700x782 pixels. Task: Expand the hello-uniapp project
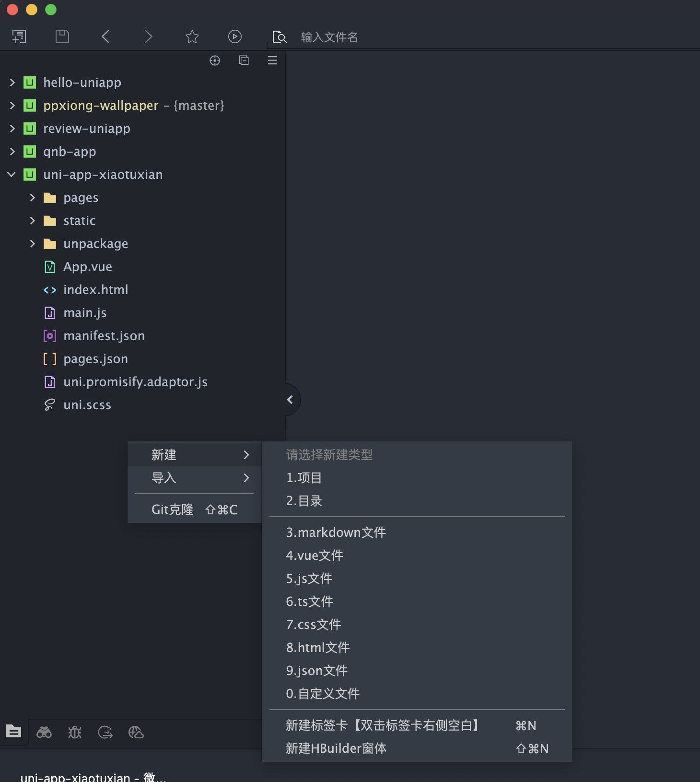[12, 83]
